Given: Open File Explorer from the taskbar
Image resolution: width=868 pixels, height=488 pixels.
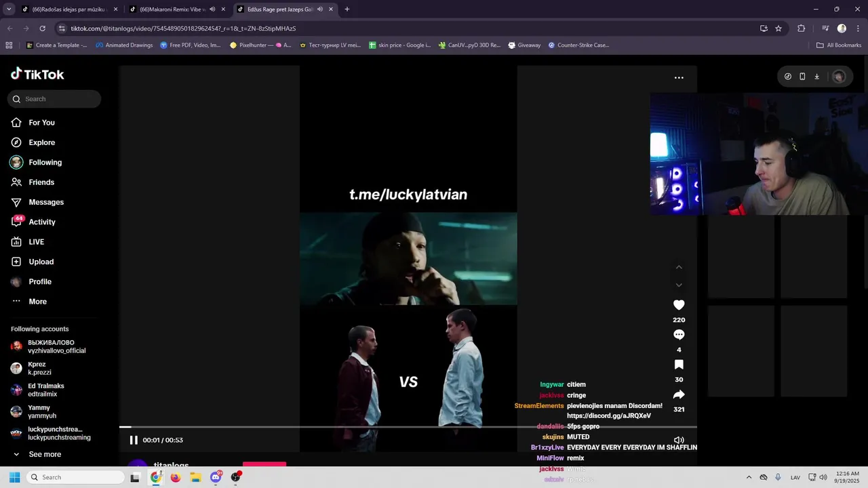Looking at the screenshot, I should [x=196, y=477].
